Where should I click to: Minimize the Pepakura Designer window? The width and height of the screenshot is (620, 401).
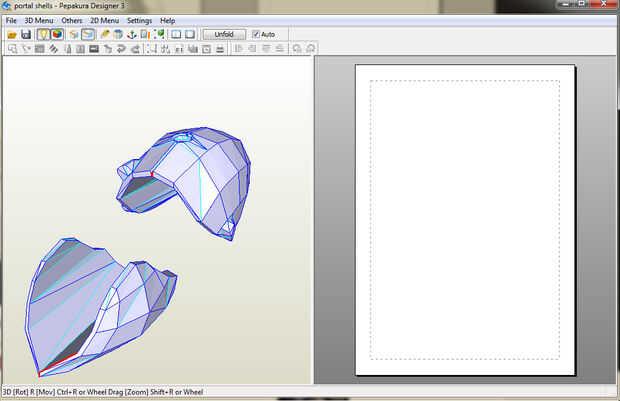tap(566, 4)
